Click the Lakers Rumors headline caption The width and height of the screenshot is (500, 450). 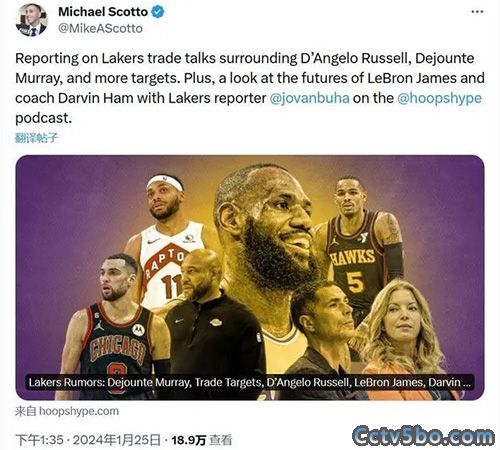pyautogui.click(x=250, y=382)
